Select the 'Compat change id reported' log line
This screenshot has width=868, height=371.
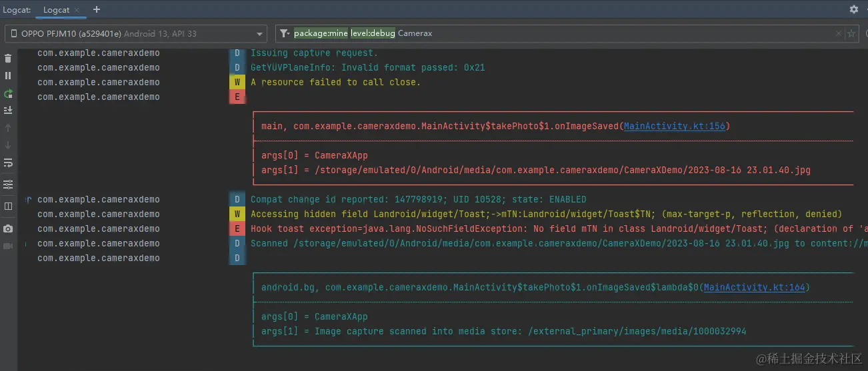coord(418,199)
